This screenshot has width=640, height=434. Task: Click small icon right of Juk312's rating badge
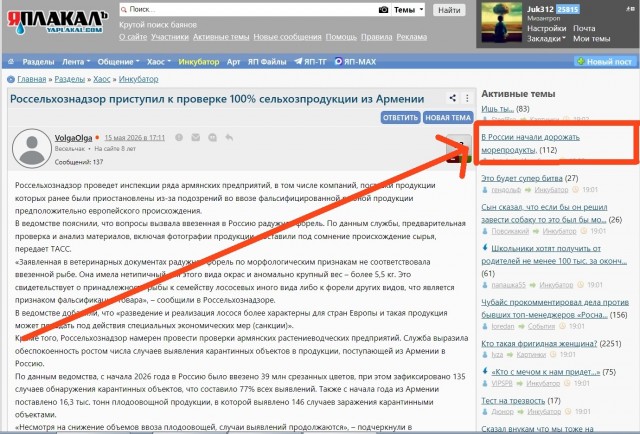click(x=630, y=9)
